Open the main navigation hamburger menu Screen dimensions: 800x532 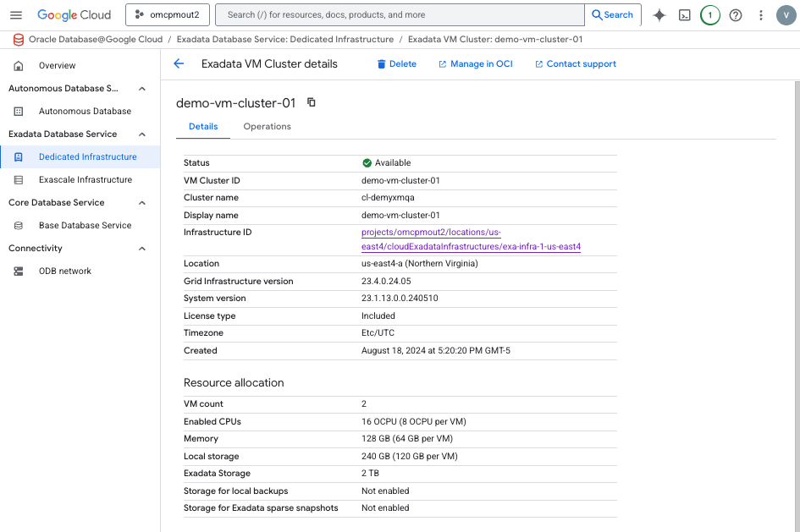[16, 14]
